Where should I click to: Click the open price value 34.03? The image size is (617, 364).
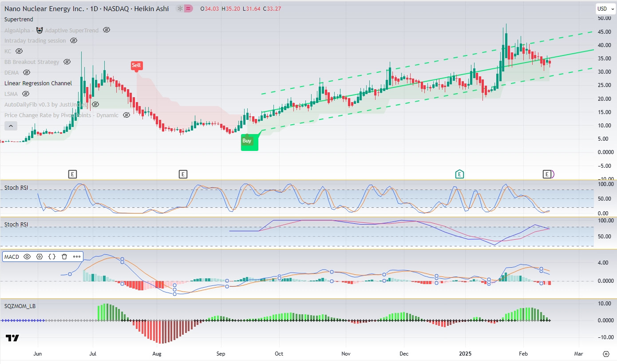[212, 9]
